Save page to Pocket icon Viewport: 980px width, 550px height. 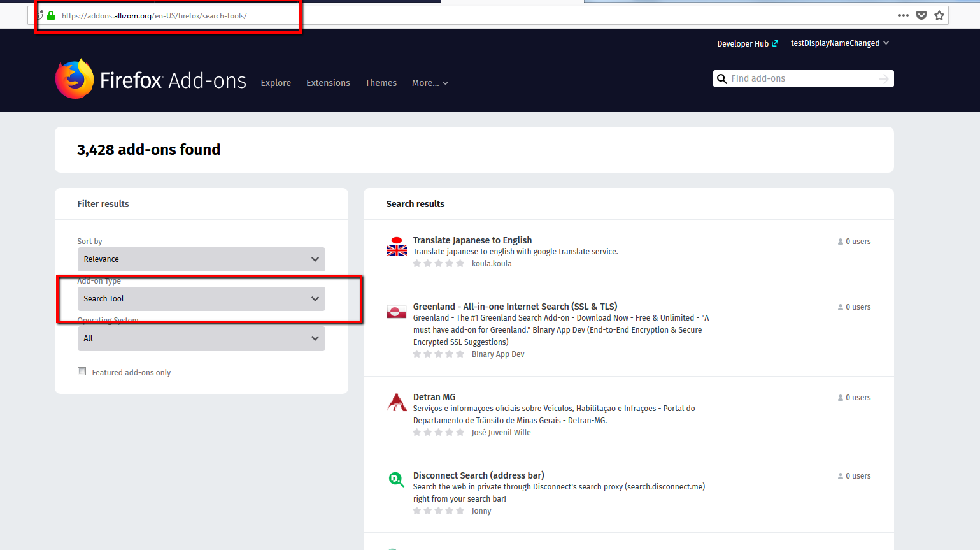(x=921, y=15)
